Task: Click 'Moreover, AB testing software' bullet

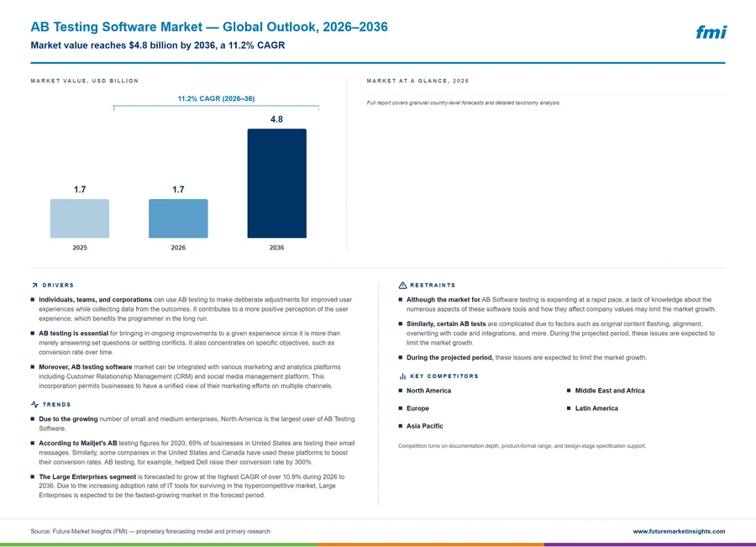Action: coord(191,376)
